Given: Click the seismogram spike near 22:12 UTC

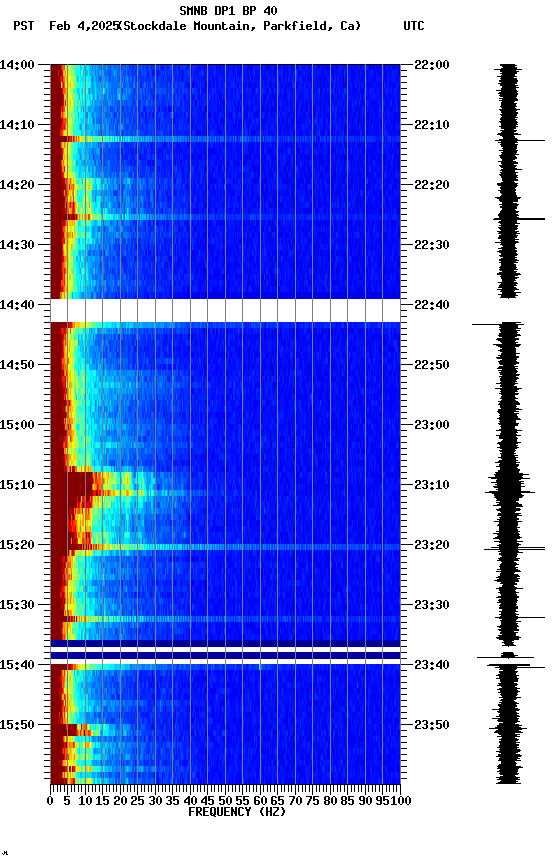Looking at the screenshot, I should [x=530, y=141].
